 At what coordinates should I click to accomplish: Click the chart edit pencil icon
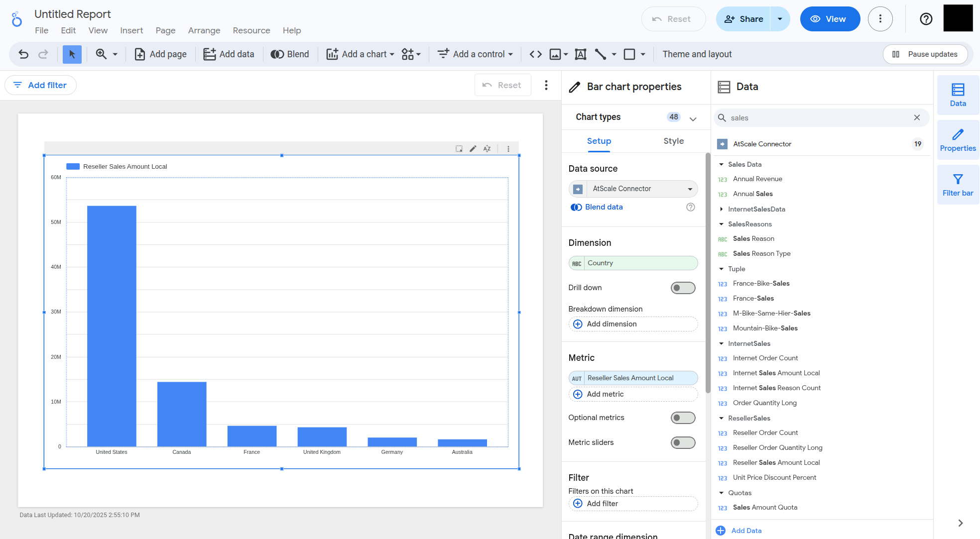coord(473,149)
